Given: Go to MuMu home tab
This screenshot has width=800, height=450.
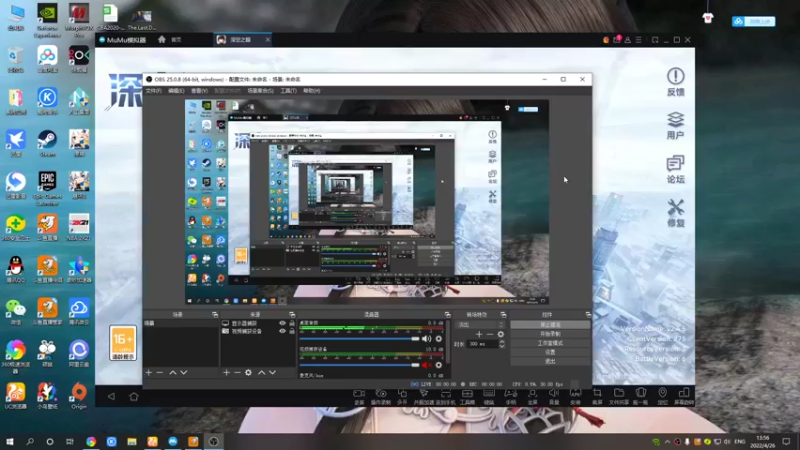Looking at the screenshot, I should [169, 40].
